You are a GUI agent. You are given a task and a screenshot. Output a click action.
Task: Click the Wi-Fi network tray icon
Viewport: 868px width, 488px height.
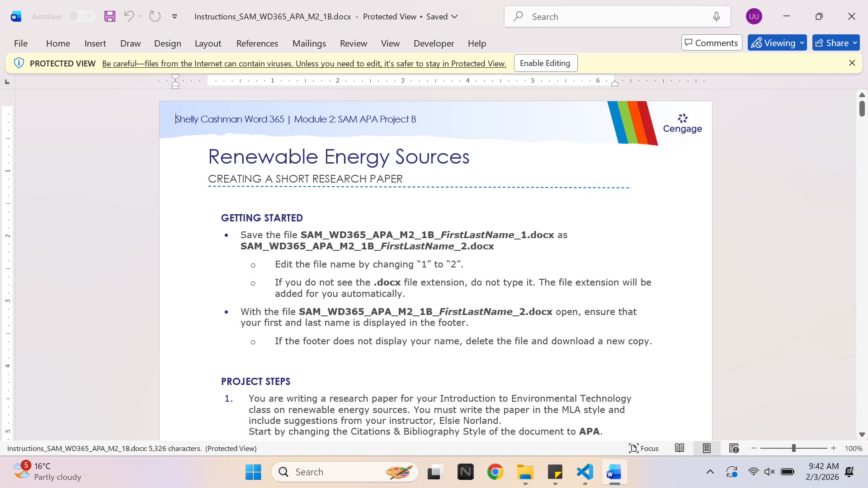click(x=753, y=472)
